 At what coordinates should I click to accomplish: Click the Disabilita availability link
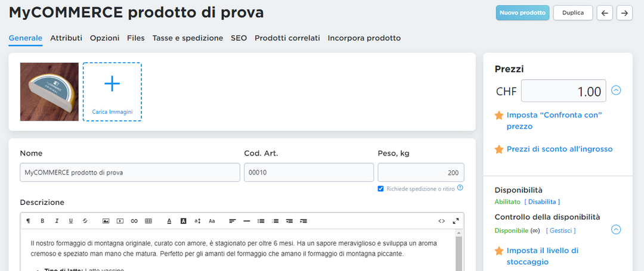click(x=542, y=202)
